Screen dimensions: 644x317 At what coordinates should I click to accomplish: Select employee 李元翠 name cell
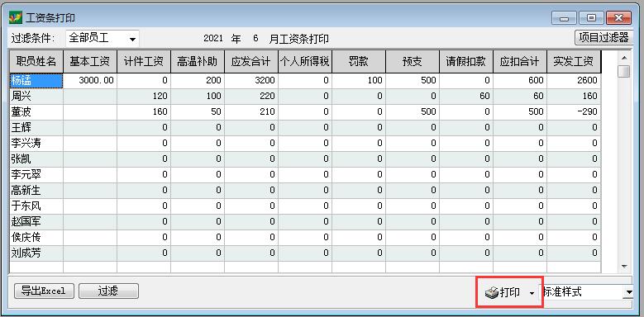point(36,175)
